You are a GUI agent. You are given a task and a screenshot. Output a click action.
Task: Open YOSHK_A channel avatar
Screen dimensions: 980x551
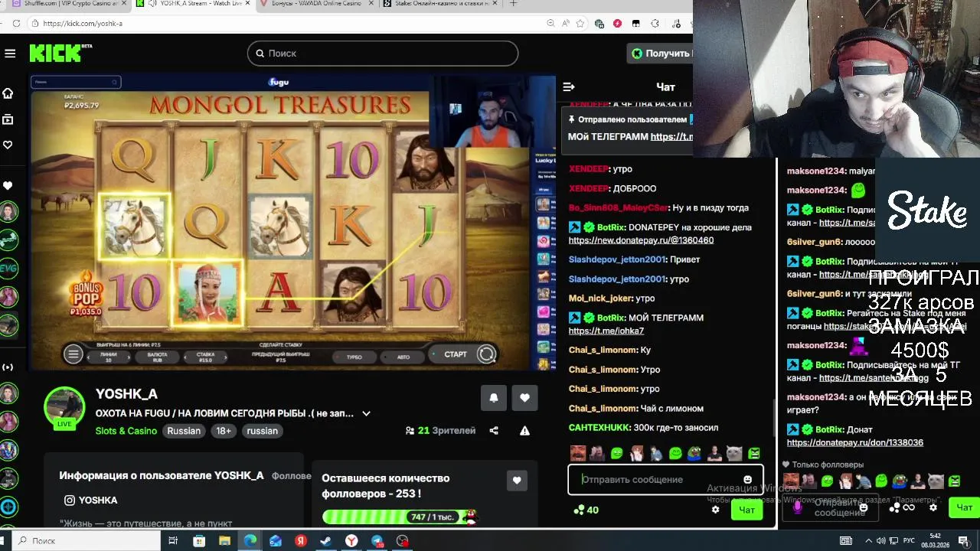click(64, 407)
